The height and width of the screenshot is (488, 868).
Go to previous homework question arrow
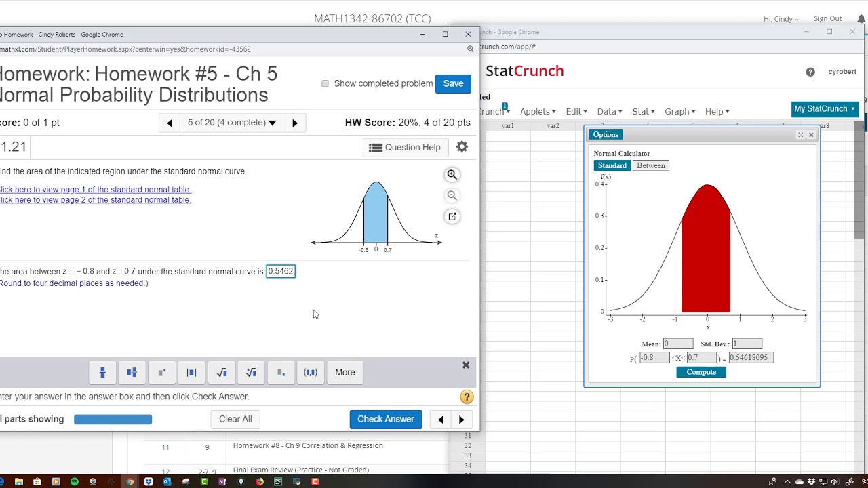[x=170, y=123]
